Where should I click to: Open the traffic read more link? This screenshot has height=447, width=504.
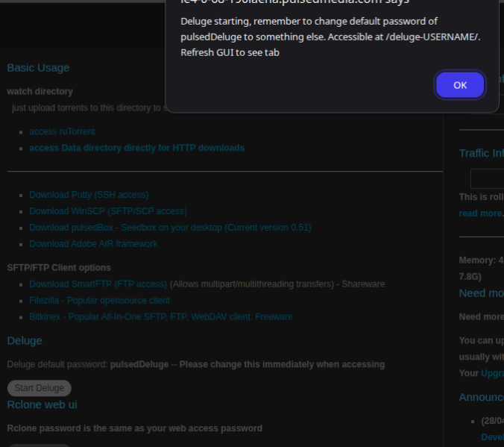point(481,213)
